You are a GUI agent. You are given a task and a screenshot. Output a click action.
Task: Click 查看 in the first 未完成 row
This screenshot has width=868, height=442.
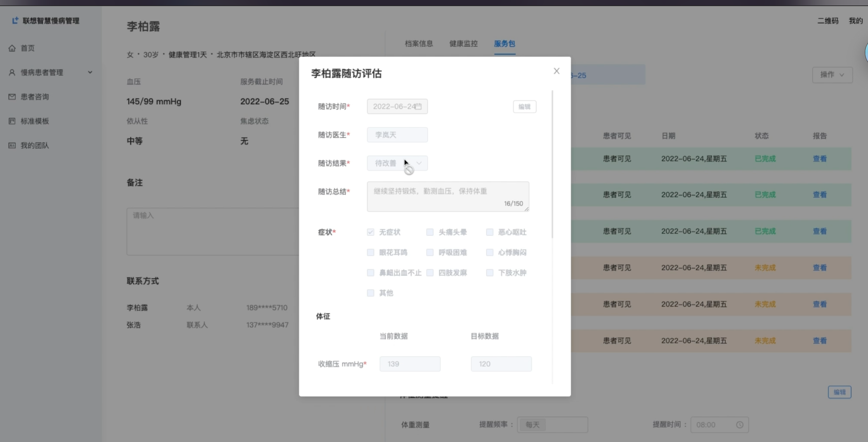[x=820, y=268]
